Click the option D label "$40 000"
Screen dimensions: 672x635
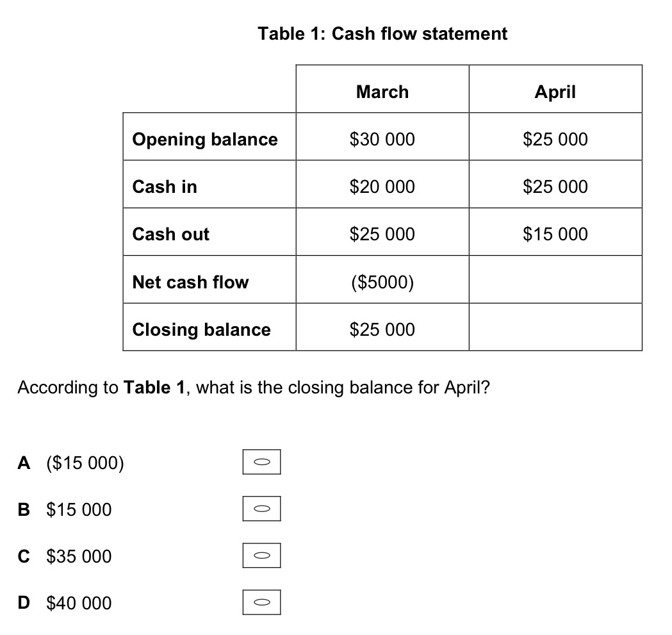point(79,603)
